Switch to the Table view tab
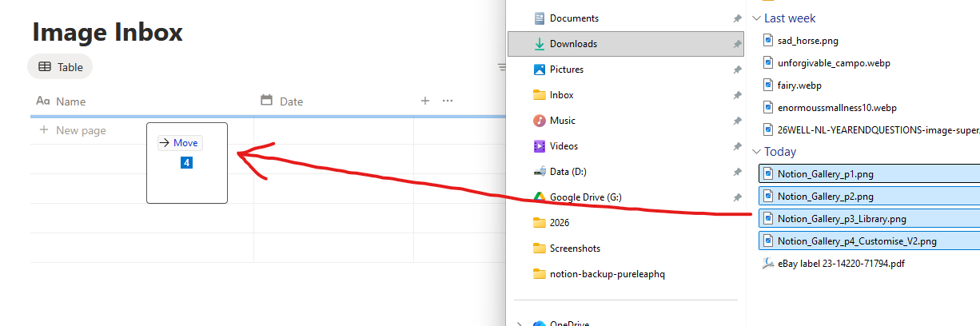Screen dimensions: 980x326 (61, 67)
